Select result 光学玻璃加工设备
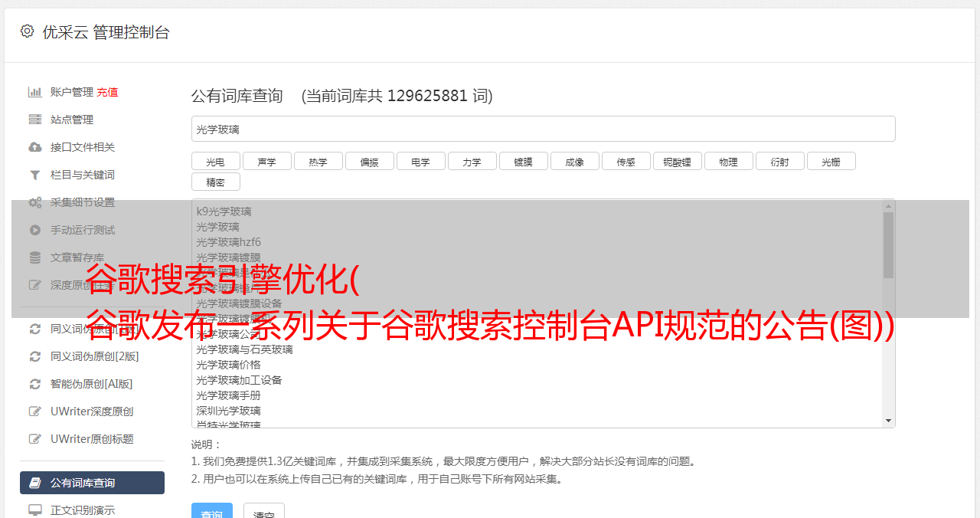 tap(239, 380)
